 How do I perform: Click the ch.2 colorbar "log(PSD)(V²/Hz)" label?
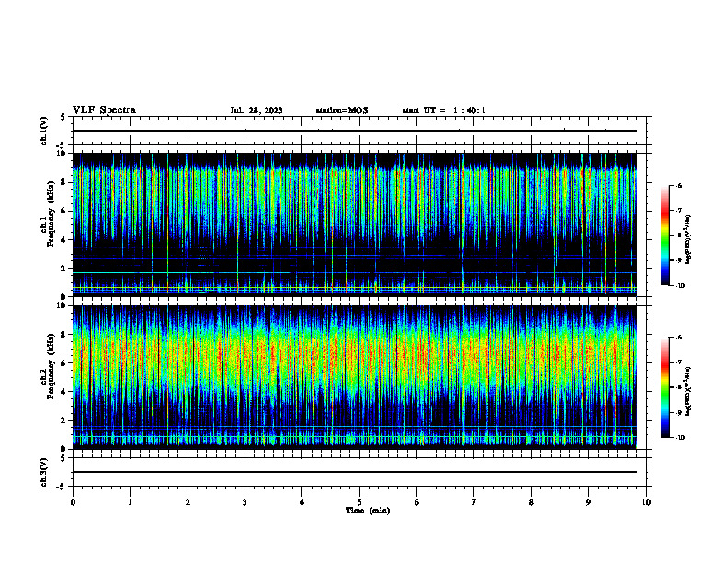688,391
